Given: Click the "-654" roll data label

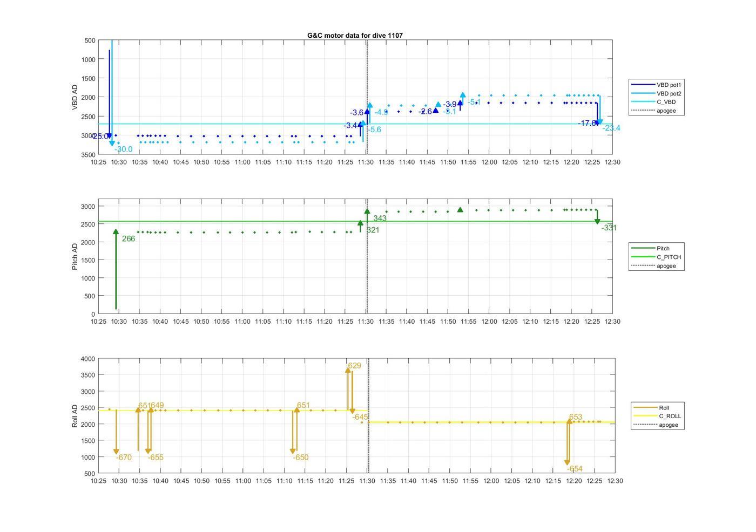Looking at the screenshot, I should coord(575,469).
